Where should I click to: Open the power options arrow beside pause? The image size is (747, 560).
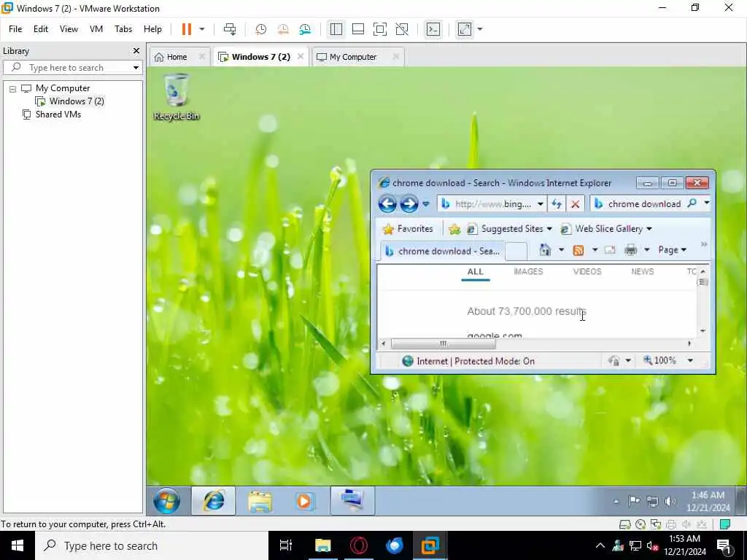click(202, 29)
